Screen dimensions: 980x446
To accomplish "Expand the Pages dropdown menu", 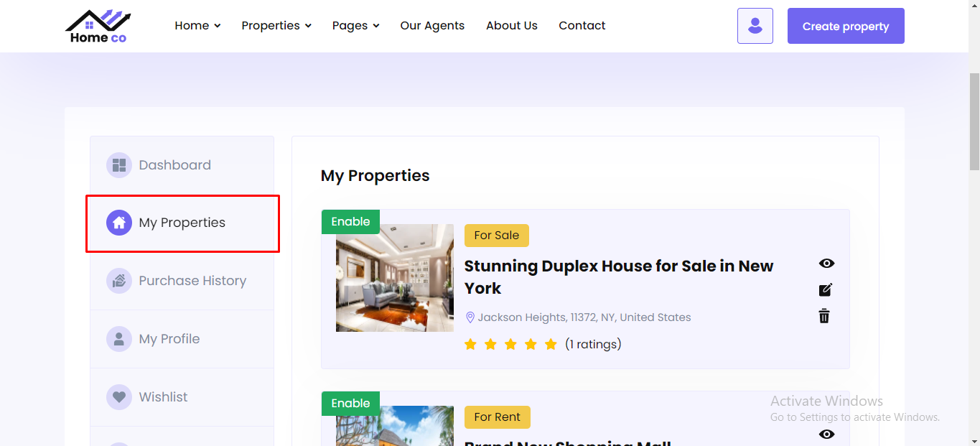I will pyautogui.click(x=355, y=26).
